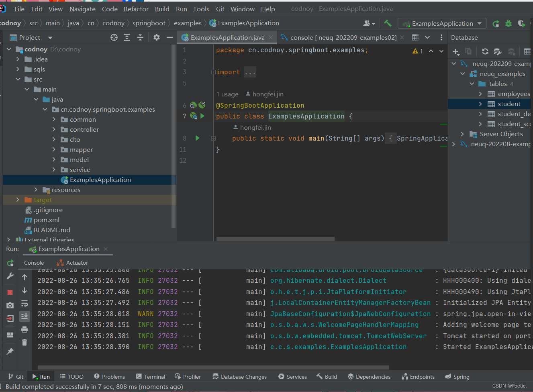The width and height of the screenshot is (533, 392).
Task: Open the Refactor menu
Action: (x=136, y=9)
